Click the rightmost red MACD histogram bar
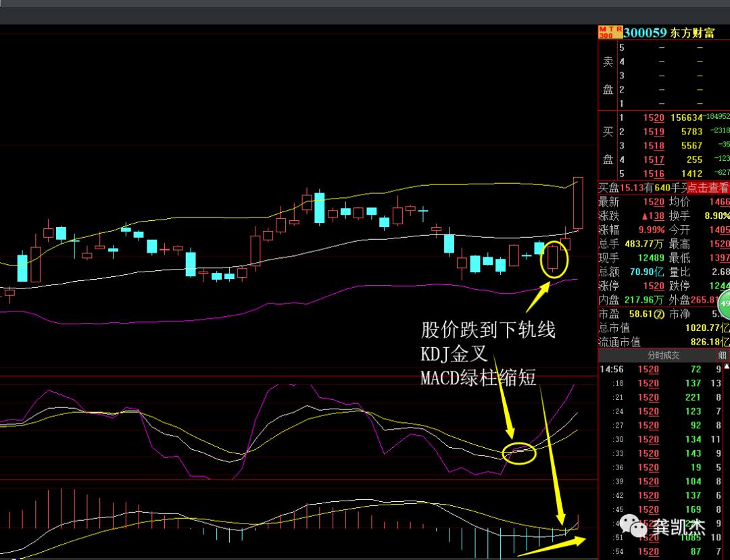 (577, 521)
